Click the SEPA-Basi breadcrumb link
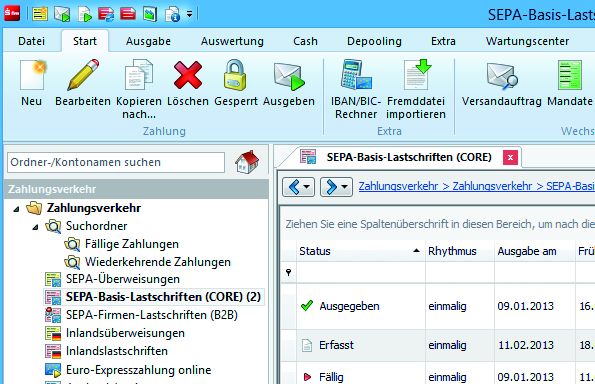This screenshot has height=384, width=595. tap(570, 186)
